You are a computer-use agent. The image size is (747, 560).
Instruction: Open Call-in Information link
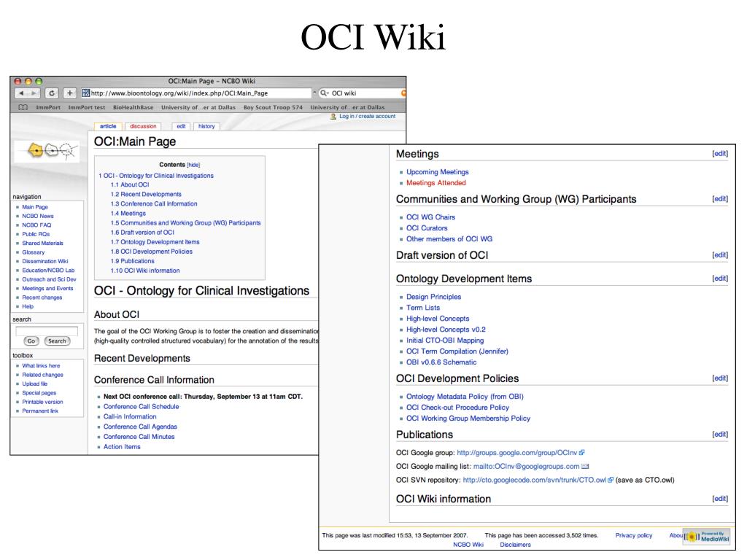click(130, 416)
